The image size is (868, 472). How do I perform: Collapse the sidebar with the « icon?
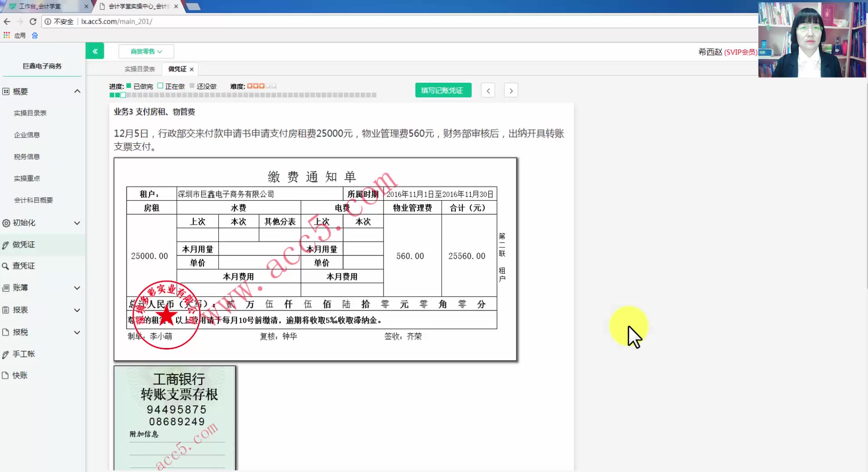(x=95, y=51)
